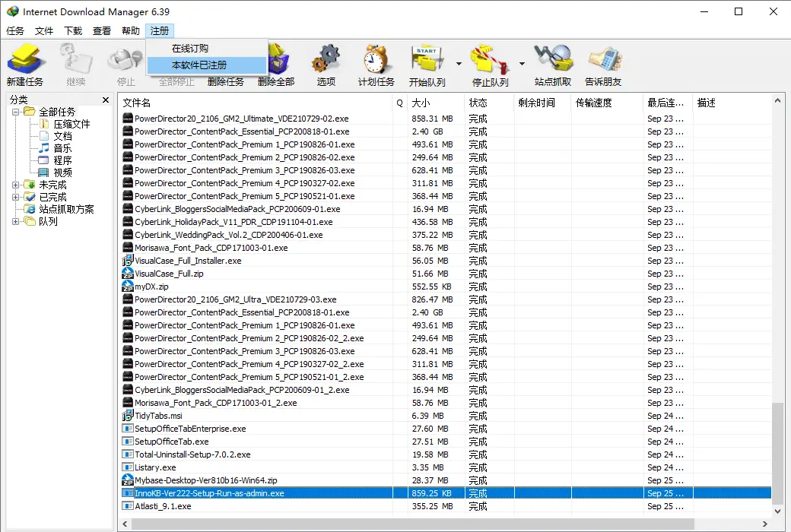Click the icon beside Listary.exe
Screen dimensions: 791x532
coord(128,467)
